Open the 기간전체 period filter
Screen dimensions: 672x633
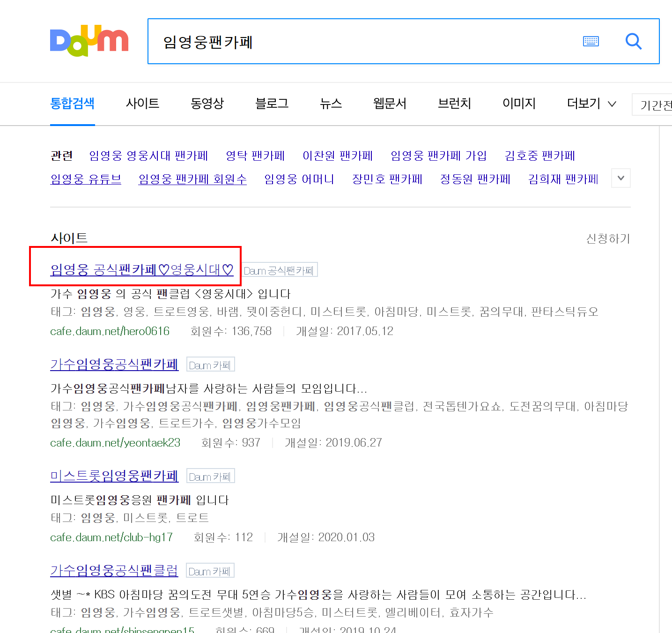652,105
